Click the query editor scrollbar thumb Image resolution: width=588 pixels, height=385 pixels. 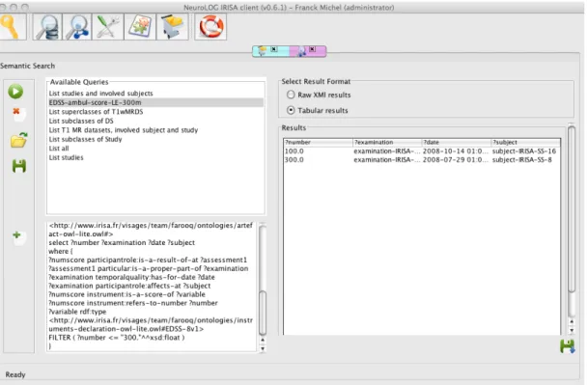coord(263,313)
